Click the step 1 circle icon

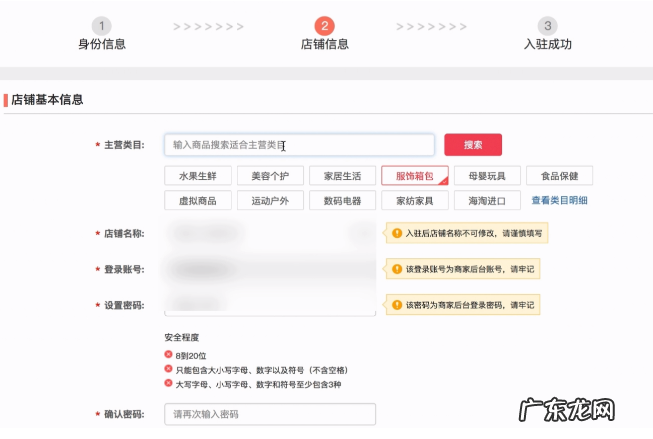(x=102, y=26)
